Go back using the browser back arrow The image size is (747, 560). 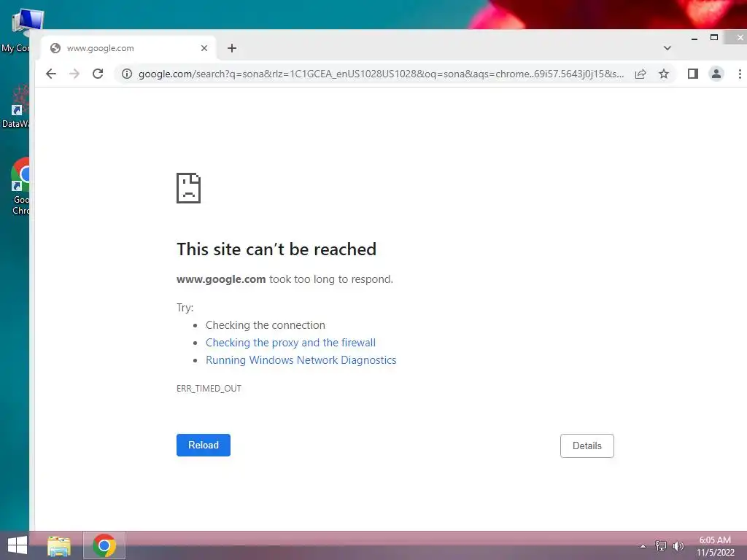51,74
